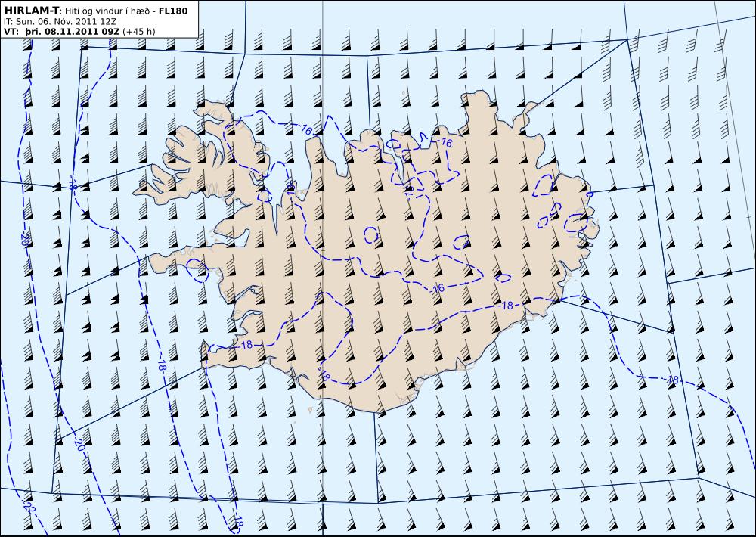756x537 pixels.
Task: Select the "FL180" flight level label
Action: click(174, 11)
